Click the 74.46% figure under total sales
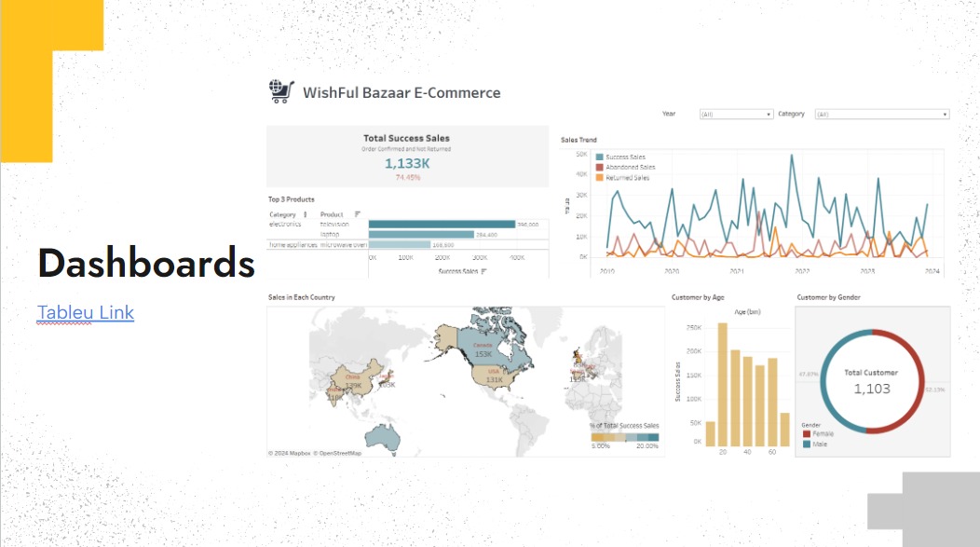The width and height of the screenshot is (980, 547). [x=407, y=178]
